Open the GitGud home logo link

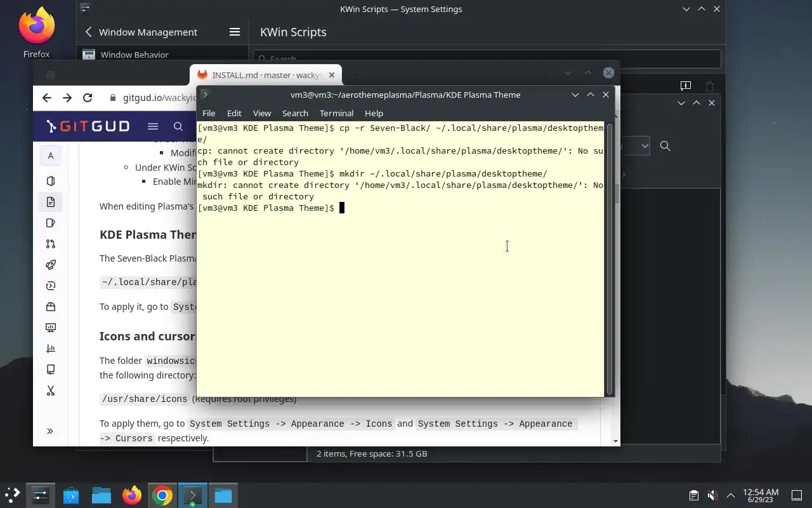click(x=88, y=126)
